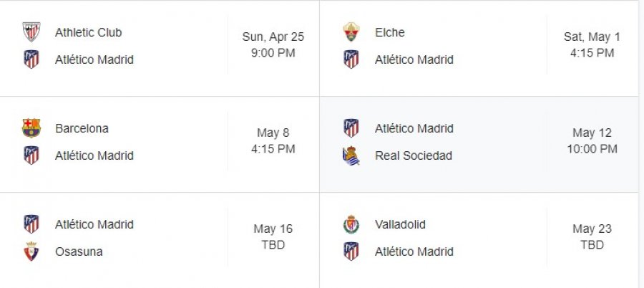Image resolution: width=644 pixels, height=288 pixels.
Task: Open the Elche team name
Action: tap(390, 32)
